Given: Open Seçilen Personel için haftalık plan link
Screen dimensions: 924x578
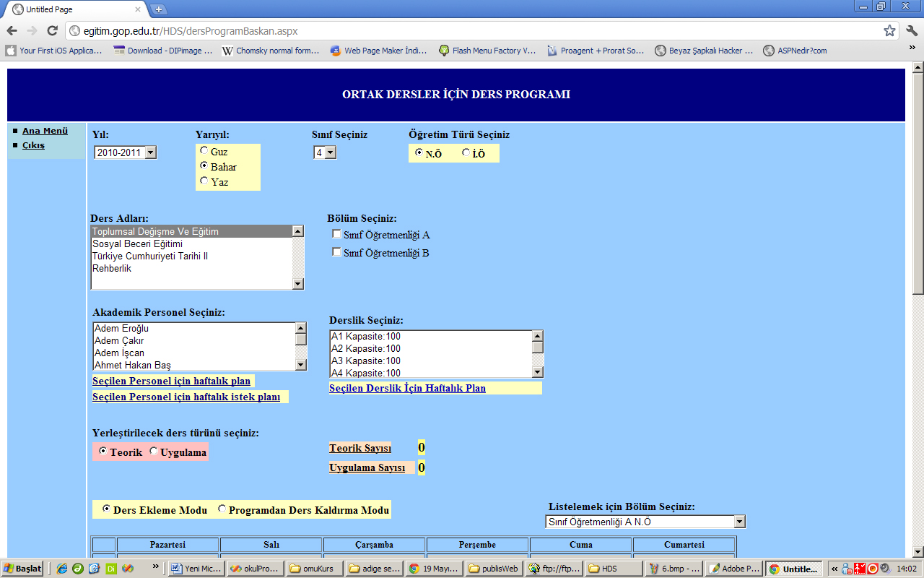Looking at the screenshot, I should (171, 381).
